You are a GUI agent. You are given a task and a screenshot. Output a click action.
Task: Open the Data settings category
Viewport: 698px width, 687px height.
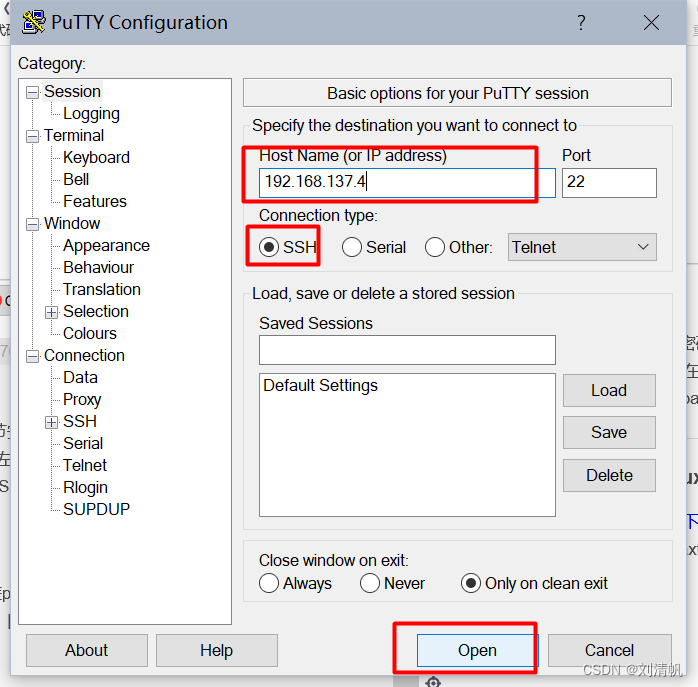[80, 377]
